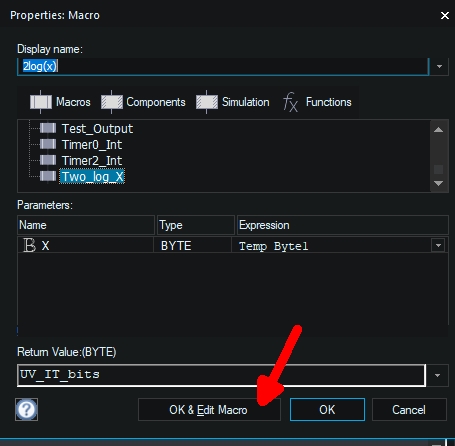The image size is (455, 446).
Task: Click the parameter name X
Action: 45,246
